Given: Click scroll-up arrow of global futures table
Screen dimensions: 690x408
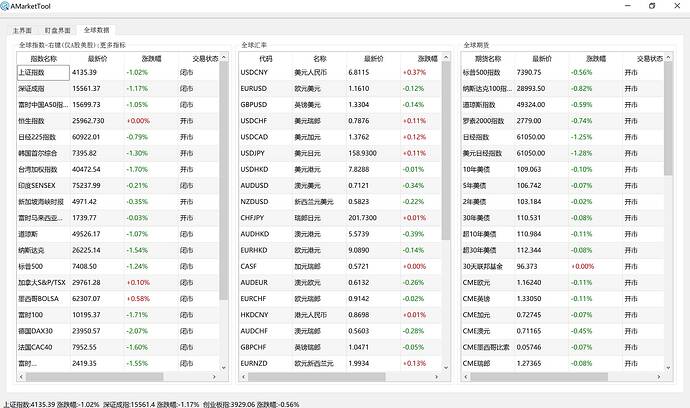Looking at the screenshot, I should (668, 57).
